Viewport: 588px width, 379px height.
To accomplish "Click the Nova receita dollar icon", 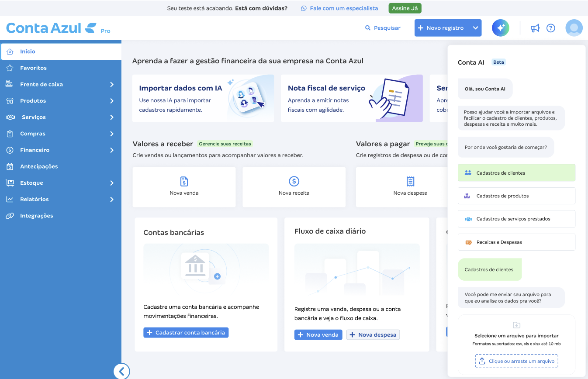I will coord(294,181).
